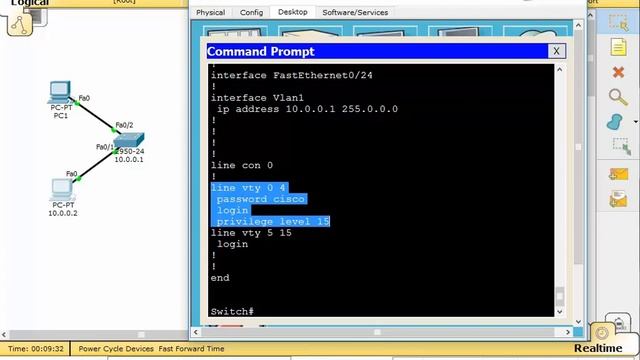Click the Time: 00:09:32 status
The width and height of the screenshot is (640, 360).
click(x=36, y=349)
